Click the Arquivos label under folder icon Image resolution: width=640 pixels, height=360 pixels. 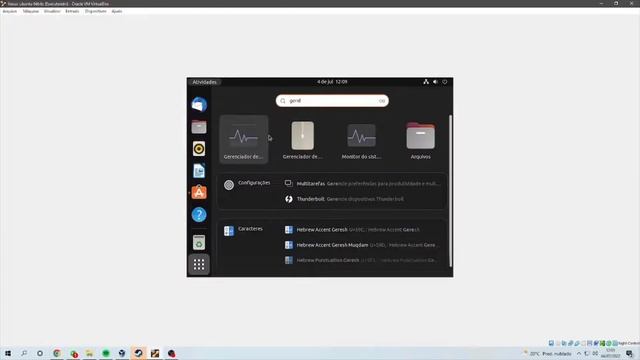point(420,157)
